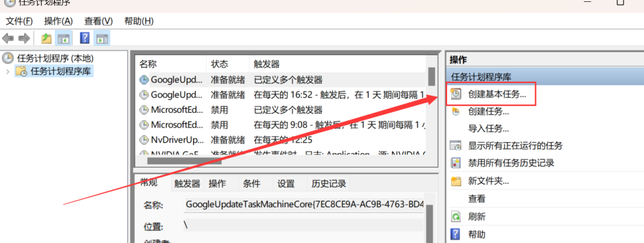Click the blue question mark toolbar icon

[x=85, y=38]
